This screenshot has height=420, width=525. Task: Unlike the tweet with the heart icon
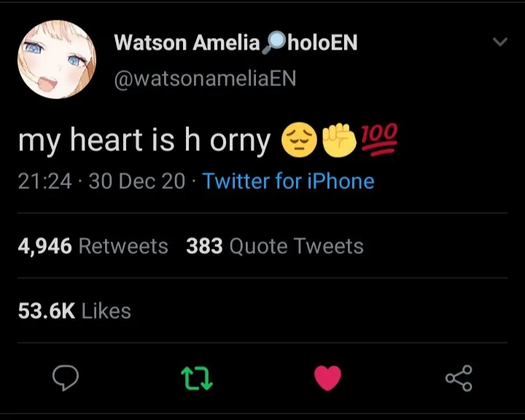point(328,378)
